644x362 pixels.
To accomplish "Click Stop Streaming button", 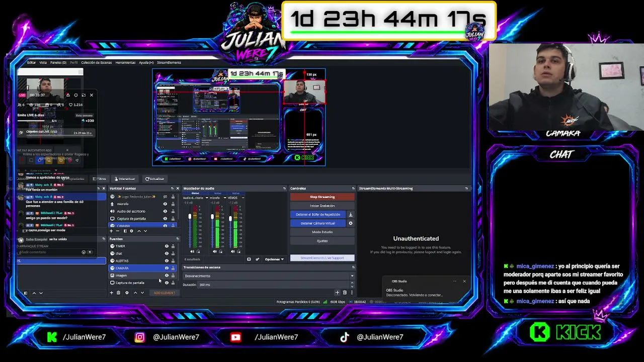I will [x=322, y=197].
